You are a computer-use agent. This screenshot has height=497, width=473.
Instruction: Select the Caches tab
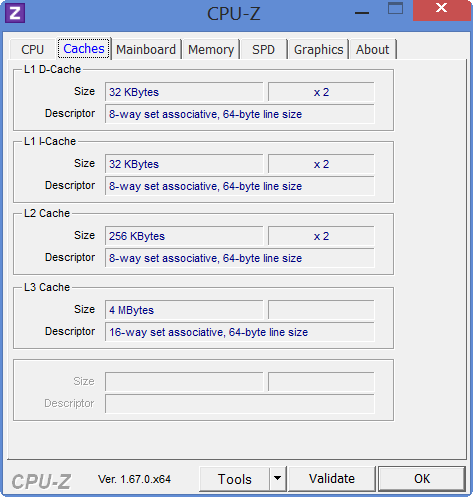[x=84, y=49]
